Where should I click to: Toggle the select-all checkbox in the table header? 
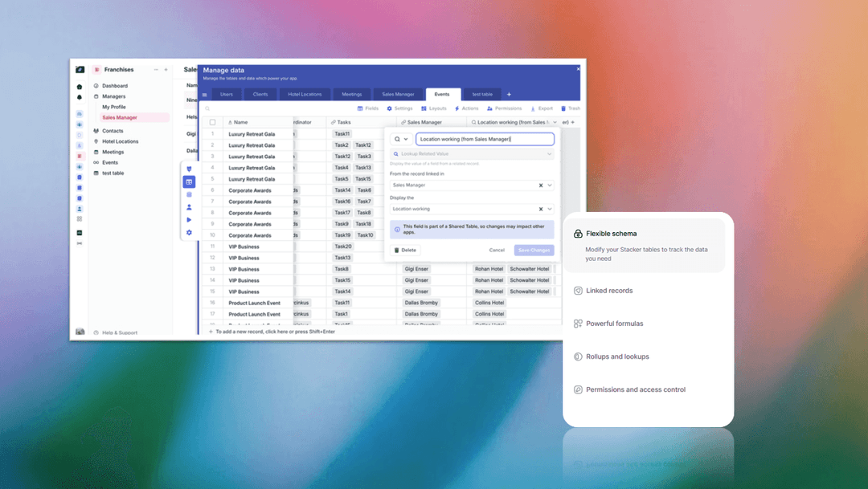212,122
